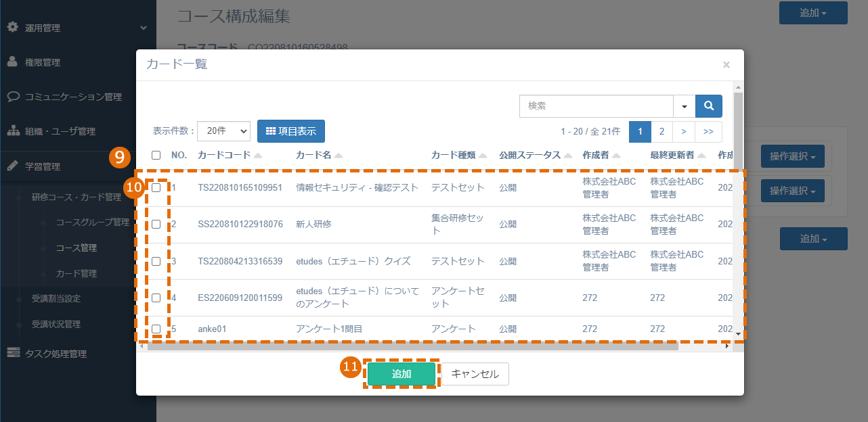Check the row for anke01
868x422 pixels.
[x=156, y=329]
